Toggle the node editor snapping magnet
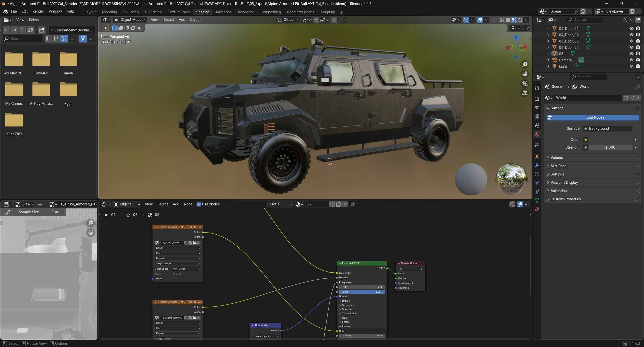The width and height of the screenshot is (644, 347). coord(512,204)
